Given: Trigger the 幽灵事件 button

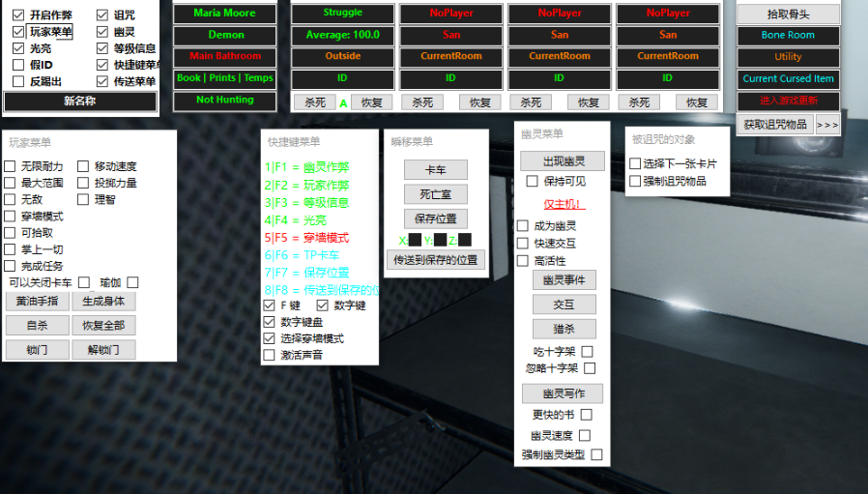Looking at the screenshot, I should pos(564,280).
